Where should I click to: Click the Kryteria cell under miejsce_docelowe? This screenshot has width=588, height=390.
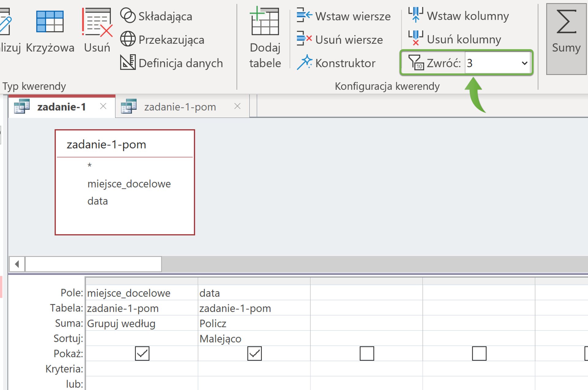click(x=141, y=369)
